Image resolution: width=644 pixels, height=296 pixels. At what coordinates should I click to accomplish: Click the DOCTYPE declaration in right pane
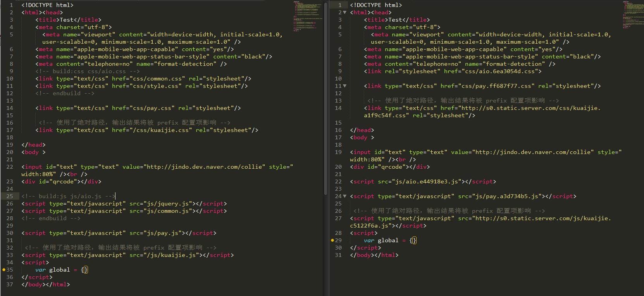pos(376,5)
